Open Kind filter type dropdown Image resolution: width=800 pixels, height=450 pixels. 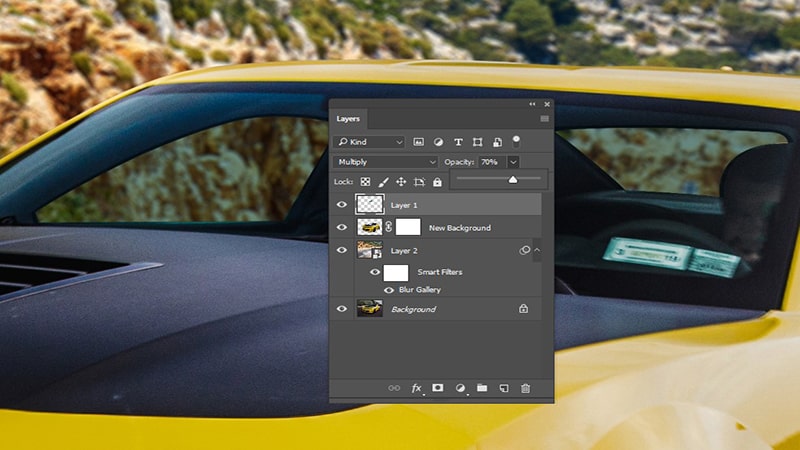[369, 142]
